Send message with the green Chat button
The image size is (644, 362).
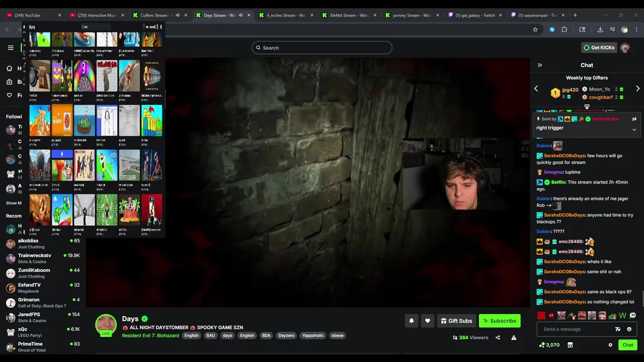(x=627, y=345)
